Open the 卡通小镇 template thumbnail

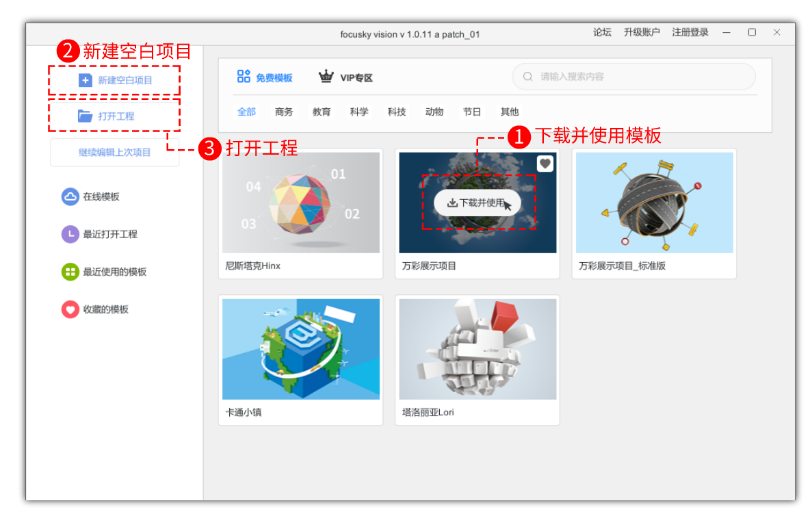coord(301,349)
